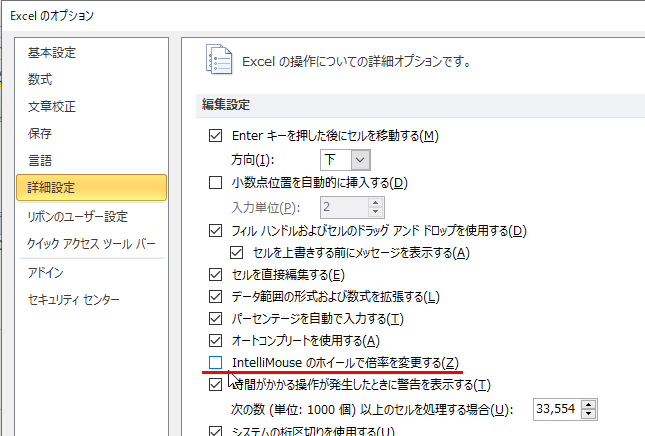Open the 方向 direction dropdown

pos(360,160)
